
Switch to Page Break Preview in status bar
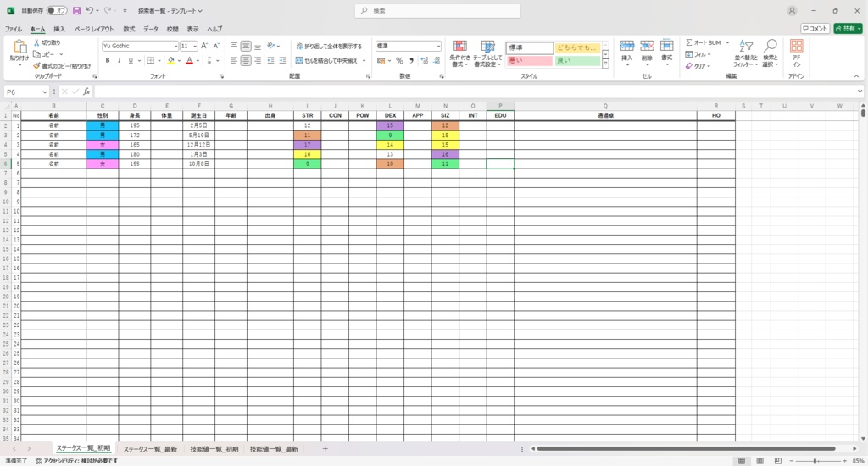click(778, 460)
